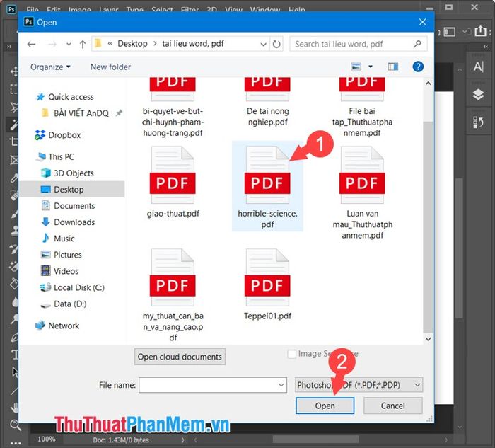Viewport: 495px width, 448px height.
Task: Select the Magic Wand tool in Photoshop
Action: 14,125
